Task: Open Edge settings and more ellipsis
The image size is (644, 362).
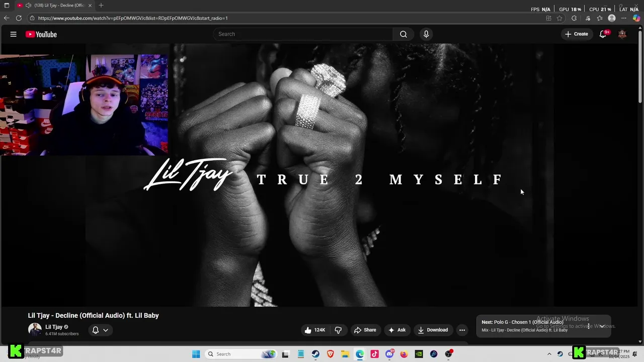Action: click(x=624, y=18)
